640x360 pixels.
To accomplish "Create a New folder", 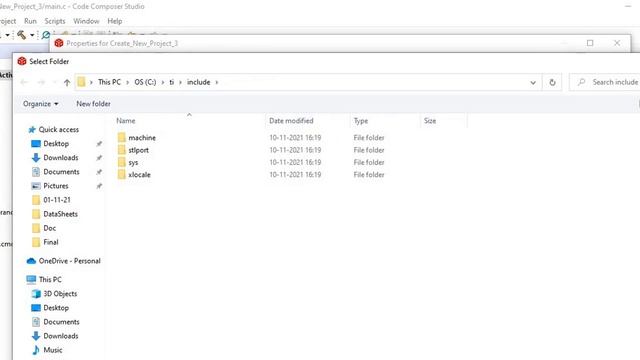I will click(93, 104).
